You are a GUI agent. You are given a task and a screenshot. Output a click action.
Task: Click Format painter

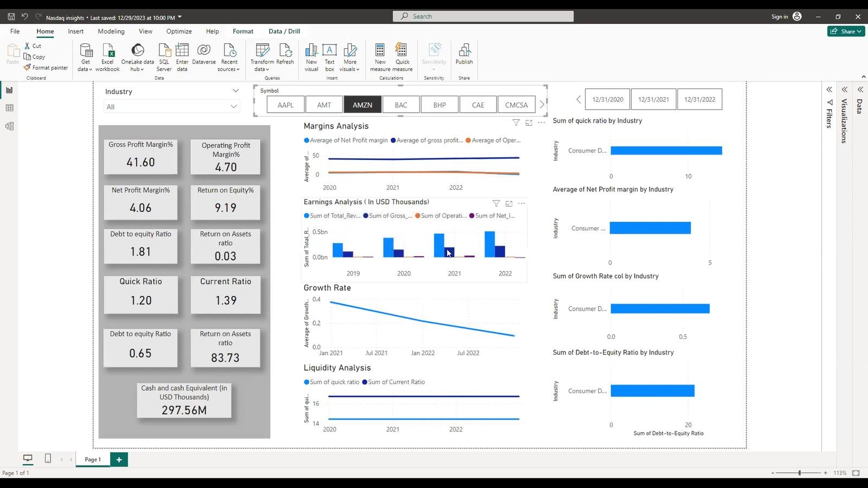(46, 68)
